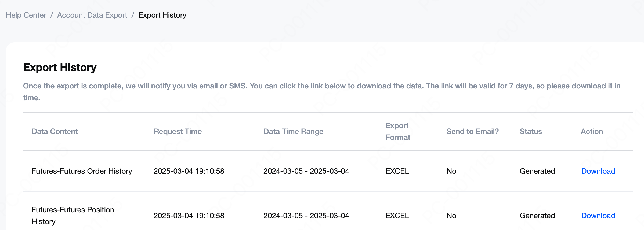The height and width of the screenshot is (230, 644).
Task: Click the export notification description text
Action: (322, 92)
